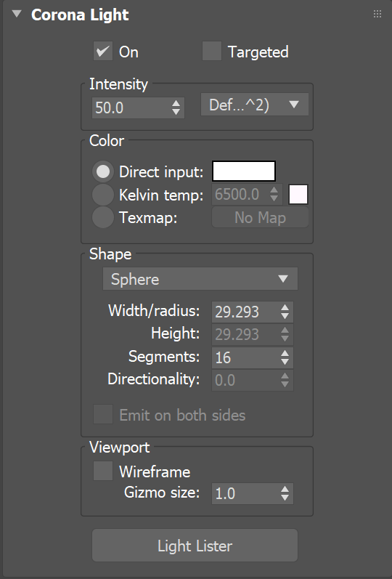Viewport: 392px width, 579px height.
Task: Click the Intensity spinner arrows
Action: [176, 108]
